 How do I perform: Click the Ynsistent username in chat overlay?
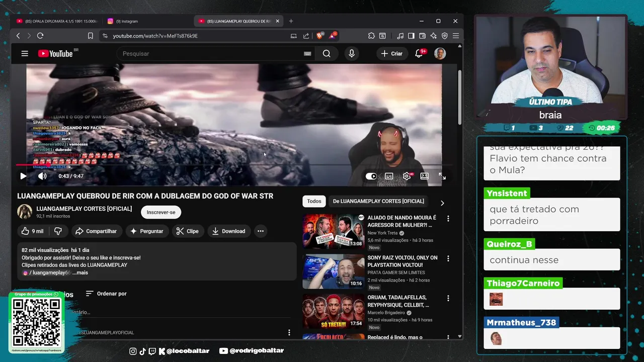click(x=507, y=193)
